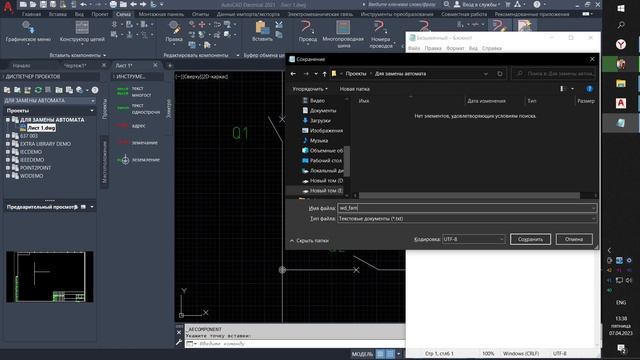
Task: Switch to Отчеты ribbon tab
Action: click(x=200, y=14)
